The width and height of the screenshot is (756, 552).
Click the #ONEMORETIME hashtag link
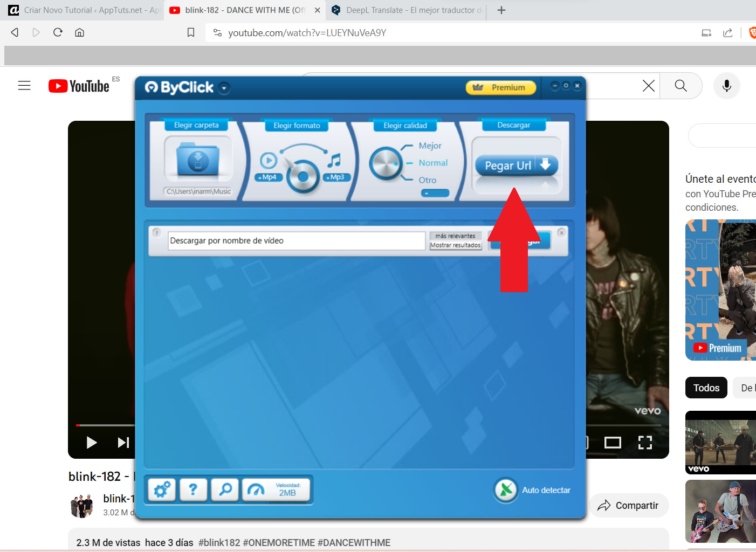pos(279,543)
